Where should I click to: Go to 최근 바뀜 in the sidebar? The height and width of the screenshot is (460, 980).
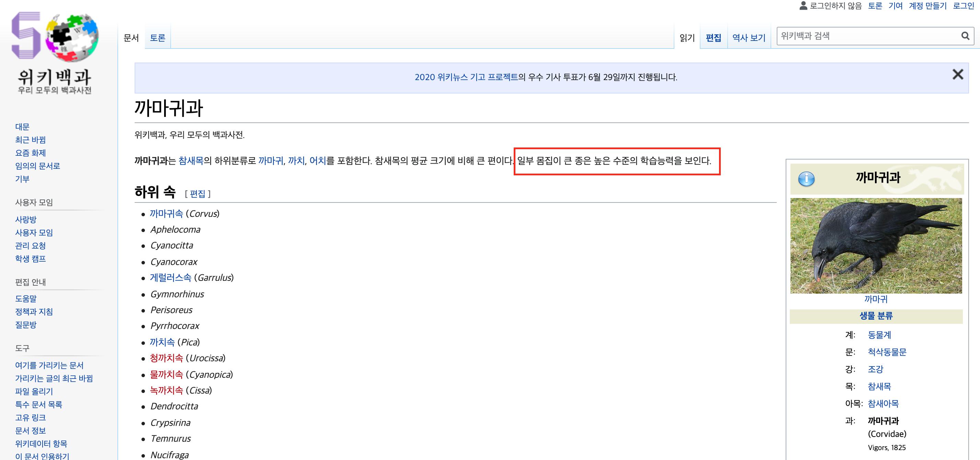31,140
